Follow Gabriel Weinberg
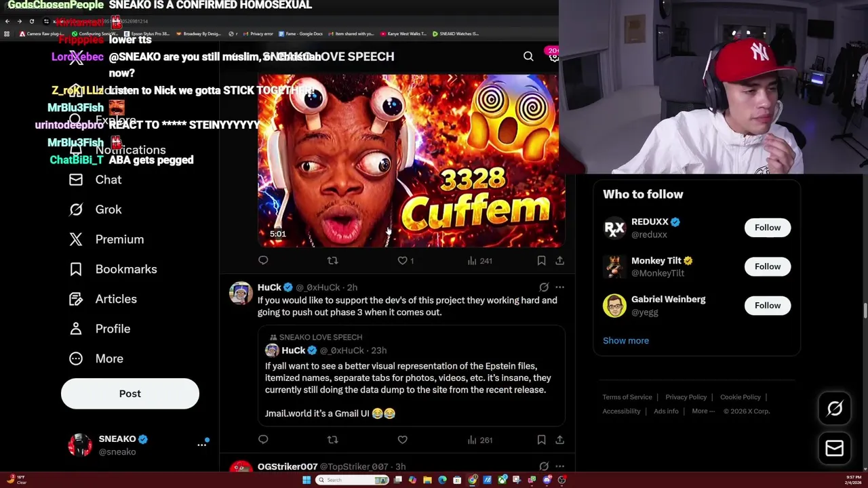868x488 pixels. pyautogui.click(x=768, y=305)
